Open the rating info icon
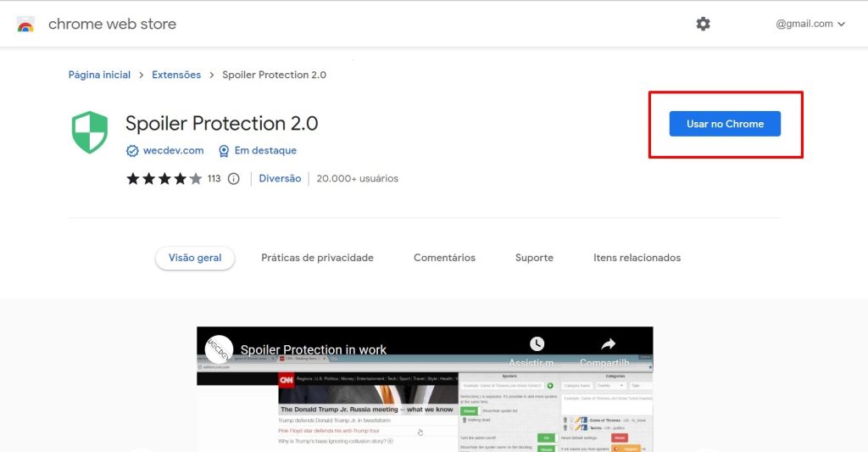This screenshot has width=868, height=452. [234, 178]
